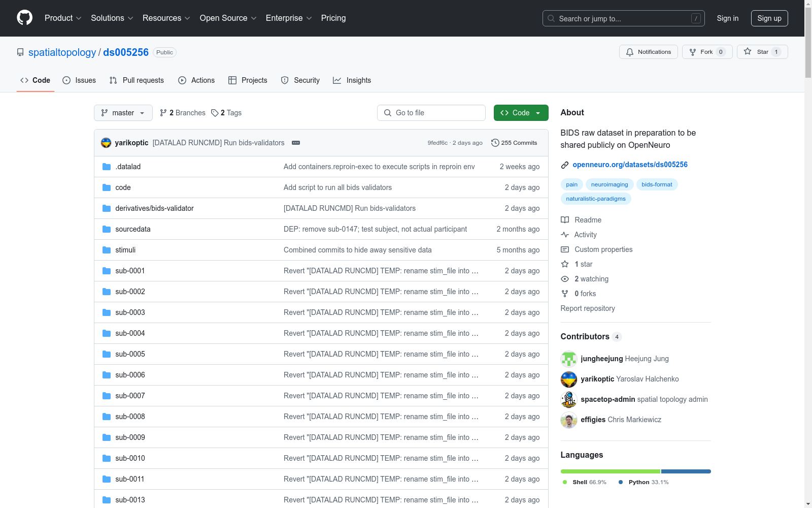Screen dimensions: 812x508
Task: Click the eye icon beside 2 watching
Action: tap(565, 279)
